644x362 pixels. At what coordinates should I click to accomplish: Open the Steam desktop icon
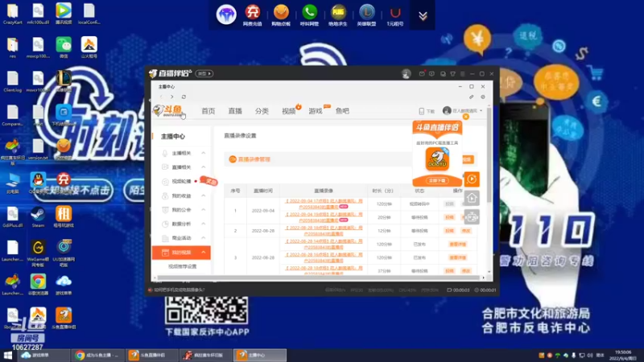point(38,217)
